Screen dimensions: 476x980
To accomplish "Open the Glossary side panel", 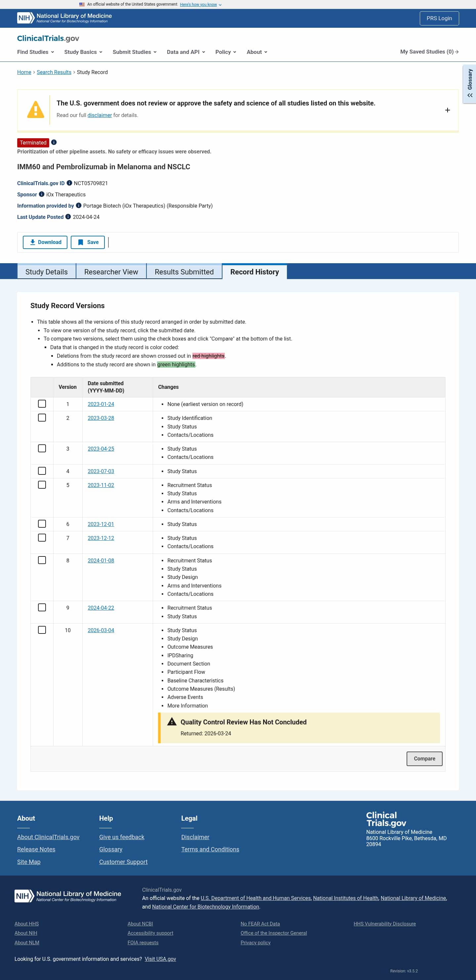I will (469, 84).
